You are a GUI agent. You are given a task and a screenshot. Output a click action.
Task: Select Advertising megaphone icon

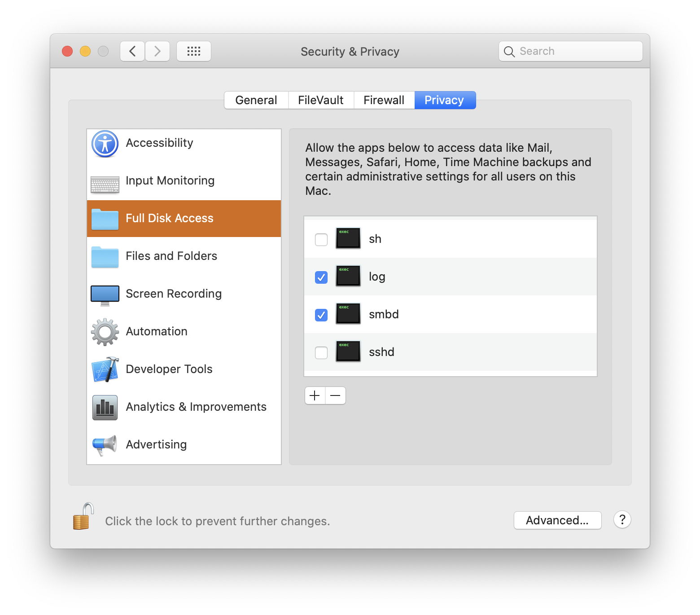[105, 445]
